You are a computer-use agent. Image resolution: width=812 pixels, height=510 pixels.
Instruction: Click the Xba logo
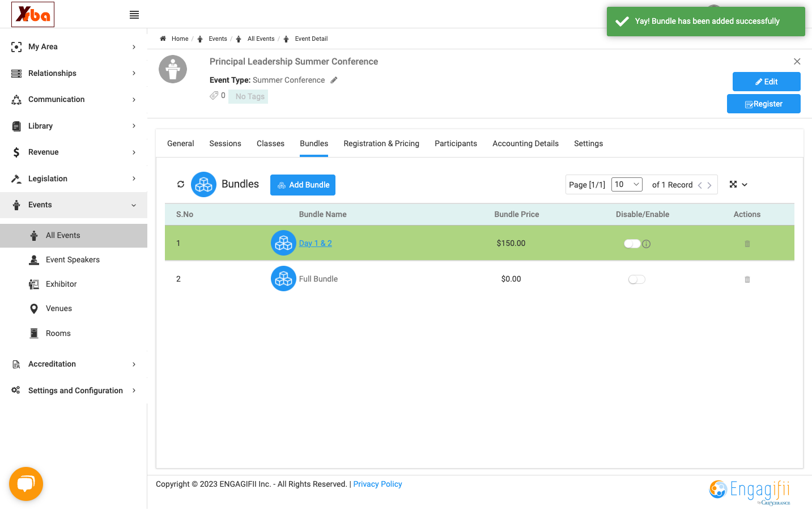click(33, 14)
